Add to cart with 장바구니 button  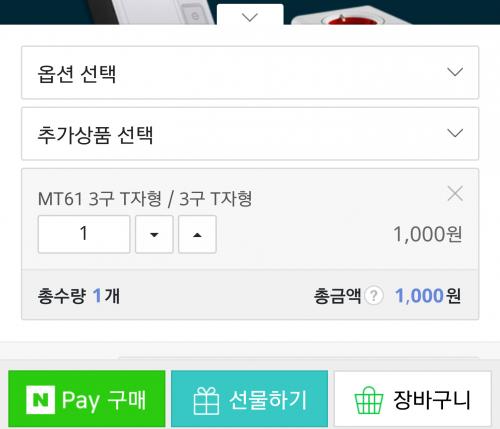point(413,399)
